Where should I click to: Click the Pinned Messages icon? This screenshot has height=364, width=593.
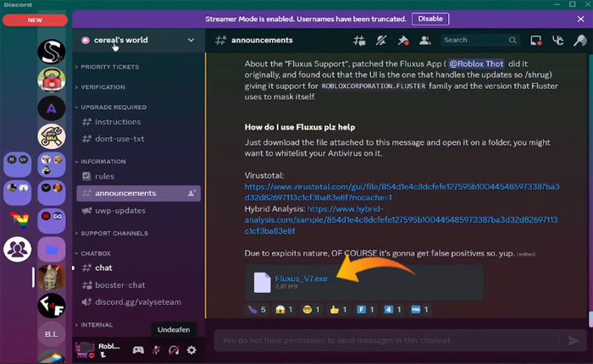402,40
